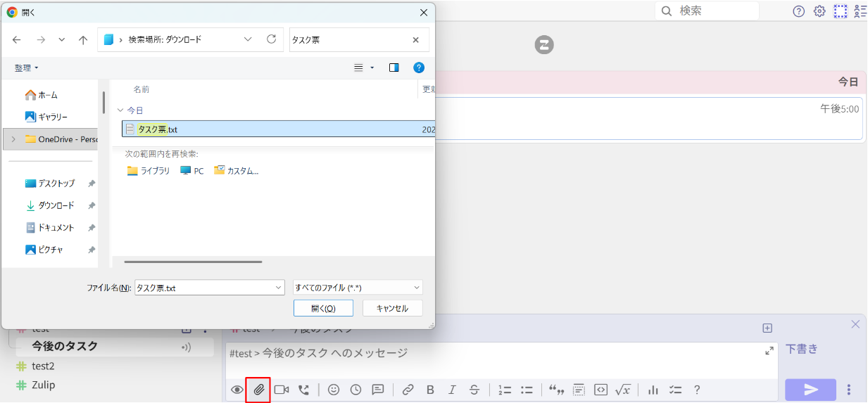Search again in カスタム location

tap(237, 171)
